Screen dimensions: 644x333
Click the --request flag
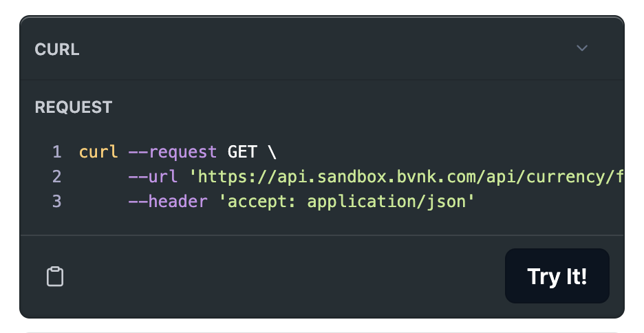coord(173,151)
